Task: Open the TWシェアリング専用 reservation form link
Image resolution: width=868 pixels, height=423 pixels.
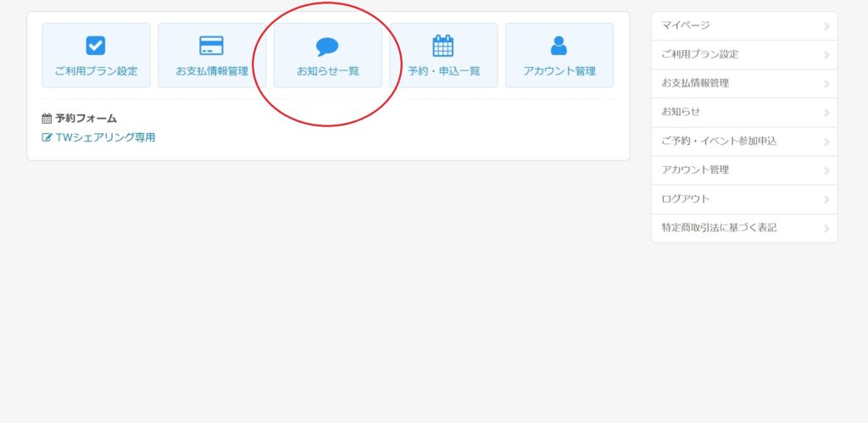Action: (x=105, y=137)
